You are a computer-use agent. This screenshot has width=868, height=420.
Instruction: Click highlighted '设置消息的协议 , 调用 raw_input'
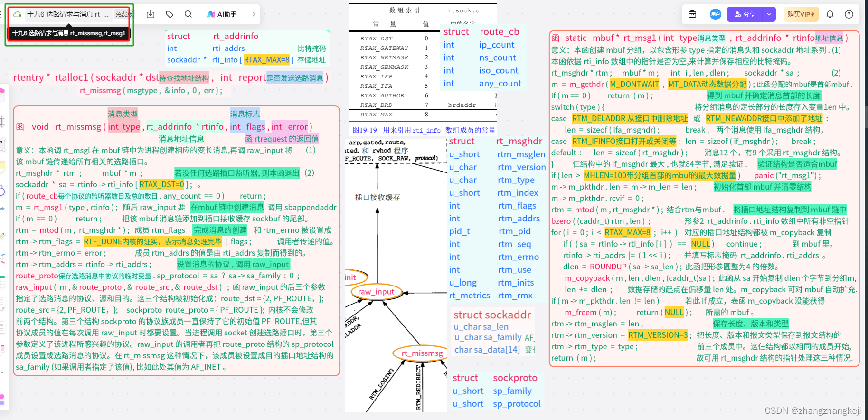pyautogui.click(x=233, y=264)
